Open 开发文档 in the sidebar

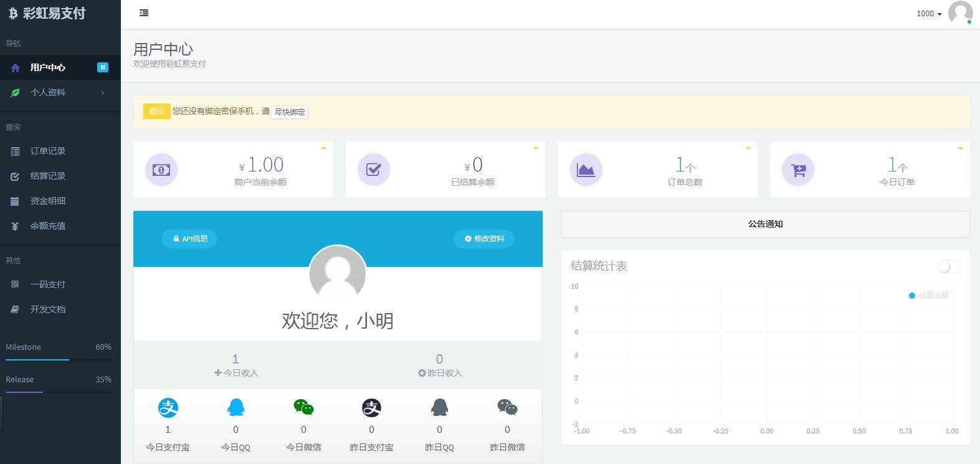tap(60, 309)
